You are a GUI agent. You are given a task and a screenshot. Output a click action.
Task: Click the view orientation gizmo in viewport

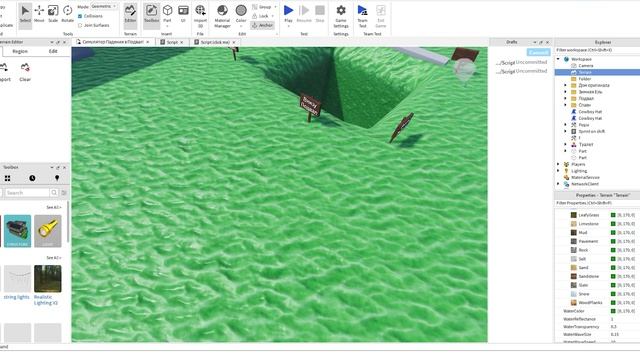pos(464,69)
